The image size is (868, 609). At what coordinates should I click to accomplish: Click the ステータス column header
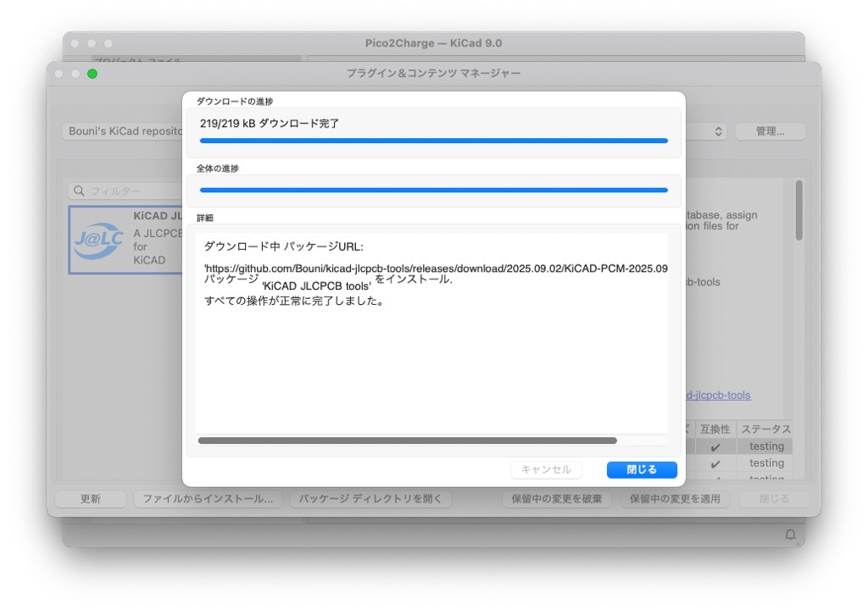pyautogui.click(x=765, y=429)
